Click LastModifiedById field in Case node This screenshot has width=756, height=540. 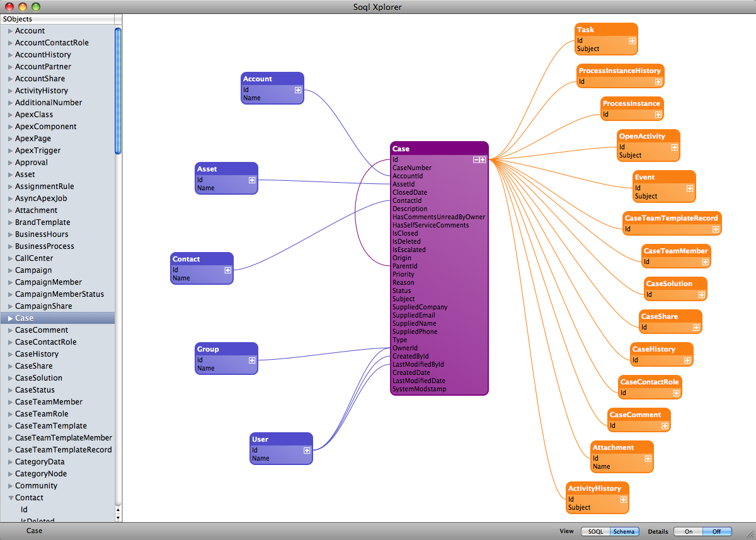coord(418,365)
